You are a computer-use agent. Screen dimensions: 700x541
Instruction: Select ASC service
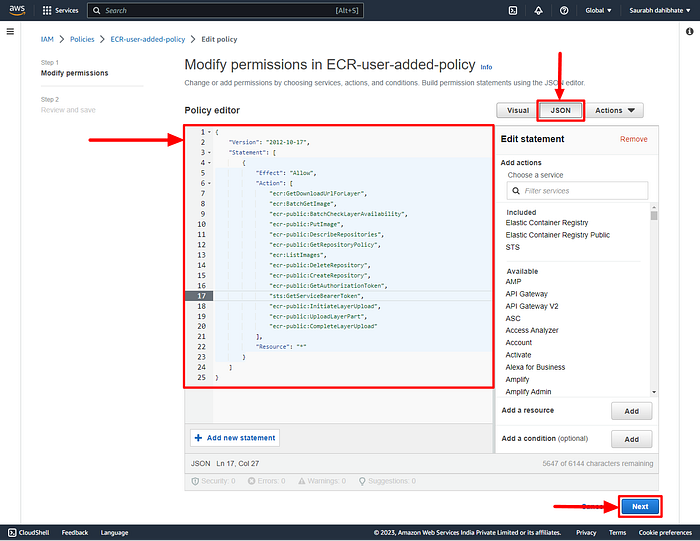click(x=513, y=318)
